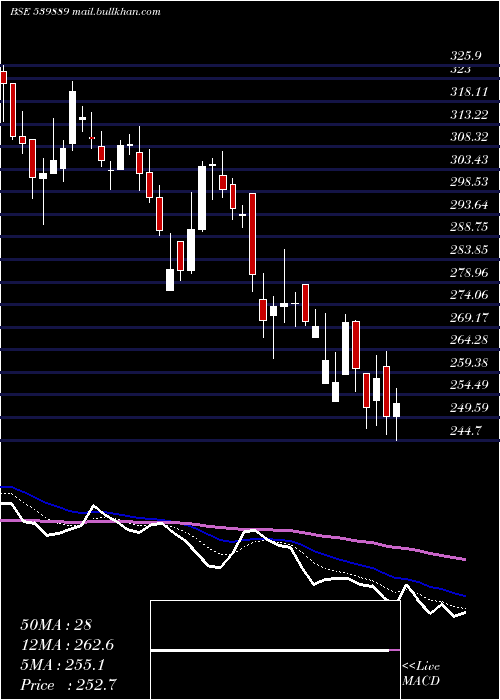Viewport: 500px width, 700px height.
Task: Select the 325.9 price axis label
Action: [466, 56]
